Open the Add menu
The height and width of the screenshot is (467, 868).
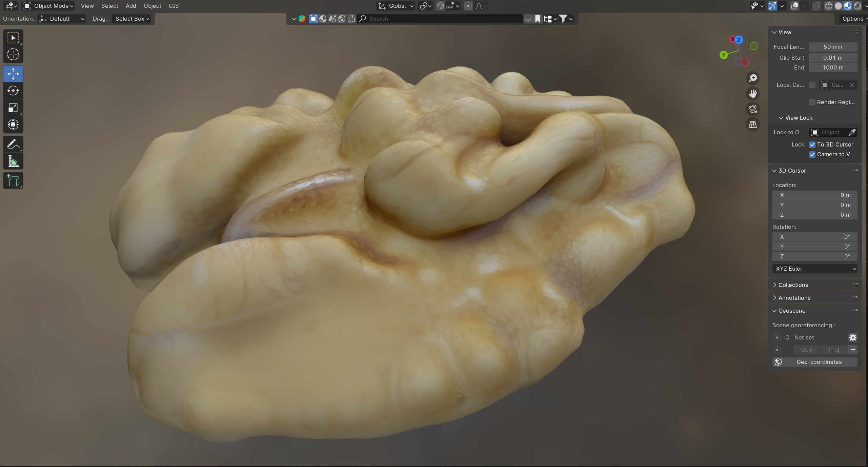click(x=130, y=6)
